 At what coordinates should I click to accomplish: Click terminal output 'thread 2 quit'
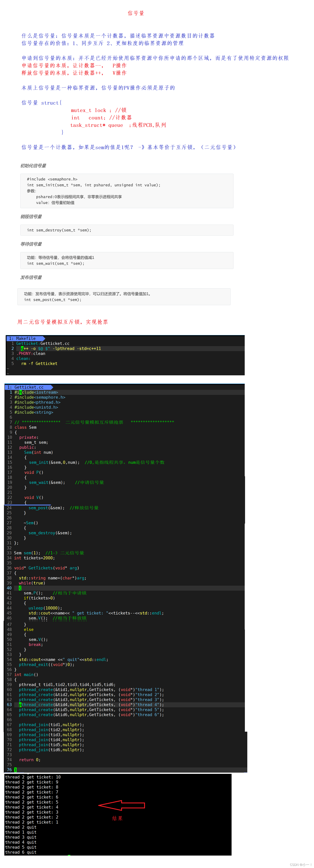pos(21,827)
